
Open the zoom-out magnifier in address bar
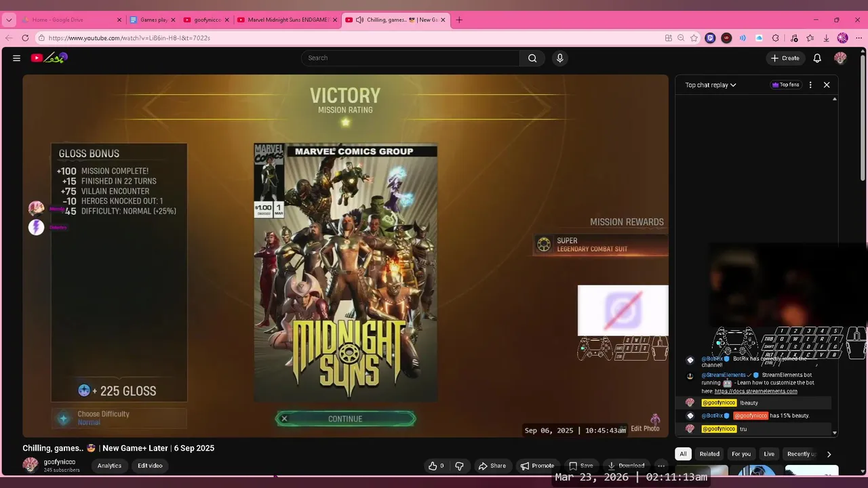pos(681,38)
